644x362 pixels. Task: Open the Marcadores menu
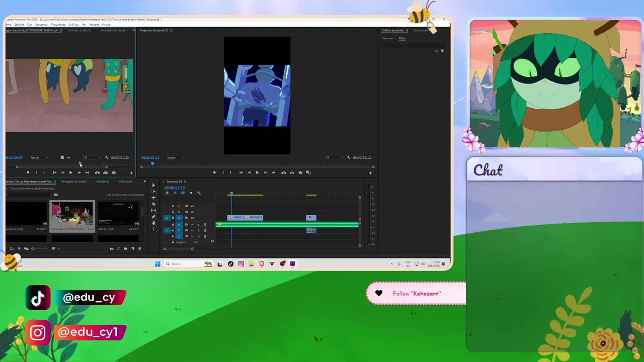[x=58, y=24]
